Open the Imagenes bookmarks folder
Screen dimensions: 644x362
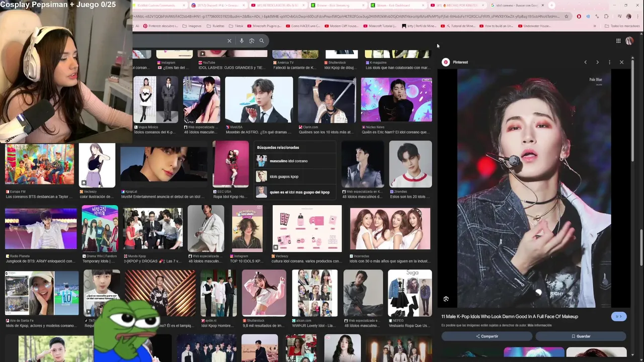(x=192, y=26)
